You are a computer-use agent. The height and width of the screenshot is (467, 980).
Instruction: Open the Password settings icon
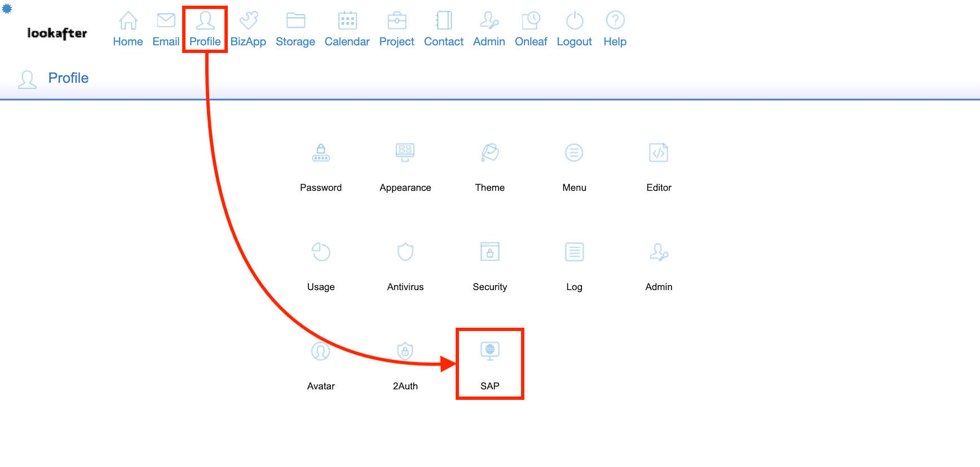(320, 153)
